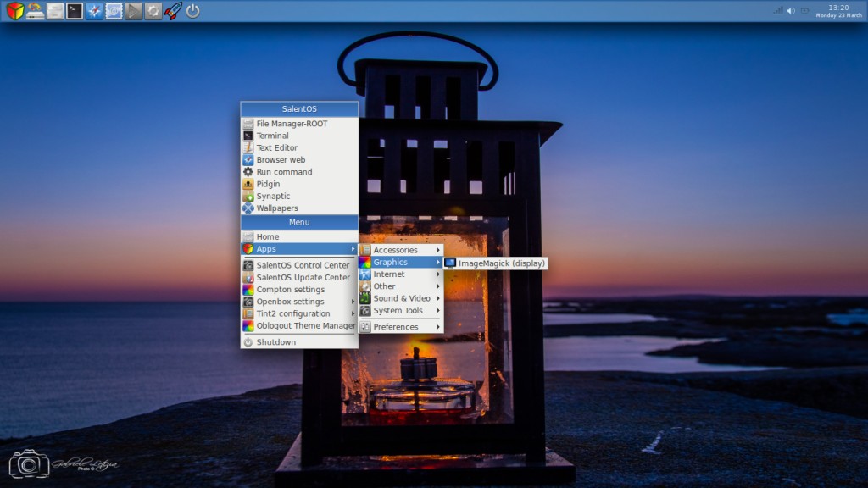The width and height of the screenshot is (868, 488).
Task: Click the SalentOS cube menu icon in panel
Action: 14,11
